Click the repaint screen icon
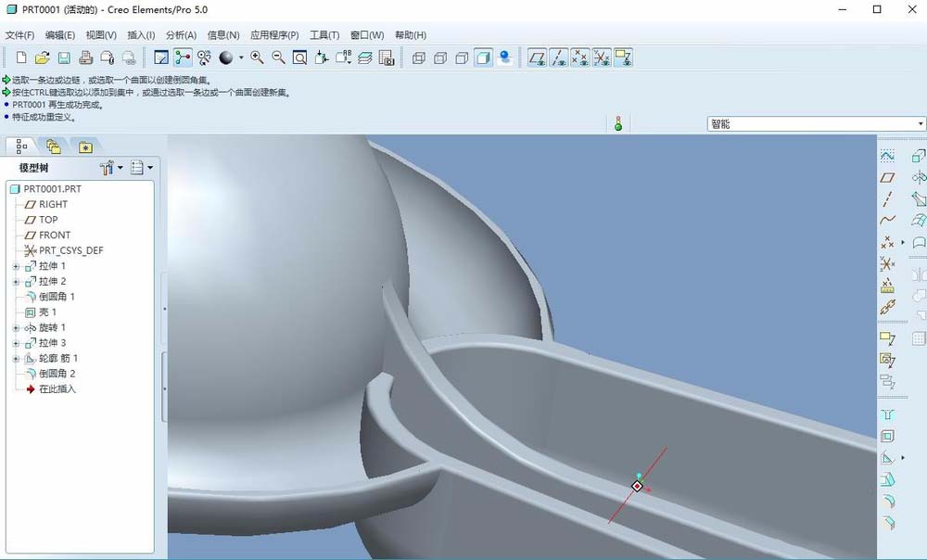927x560 pixels. pos(160,57)
